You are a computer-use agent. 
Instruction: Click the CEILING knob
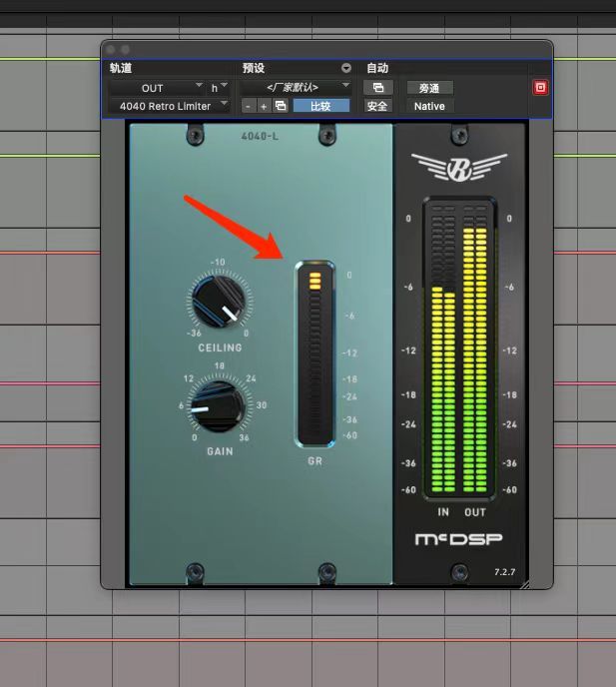click(x=219, y=302)
